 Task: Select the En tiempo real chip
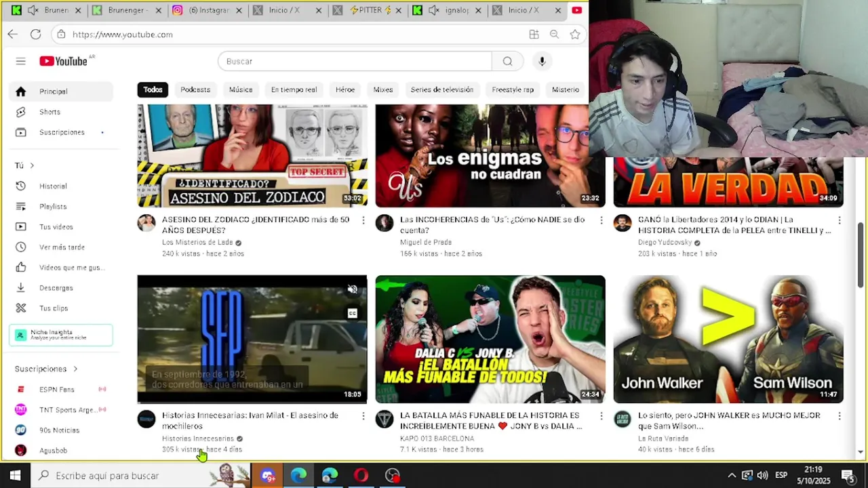(294, 89)
